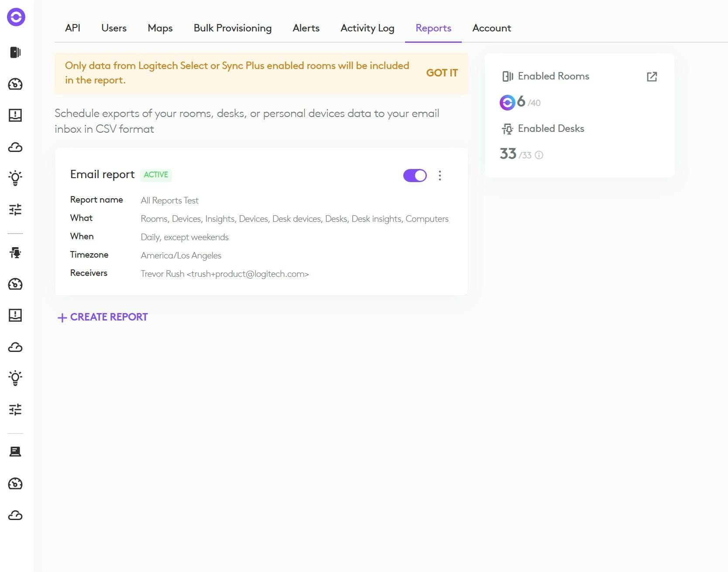Open the Enabled Rooms external link icon
This screenshot has height=572, width=728.
click(652, 77)
